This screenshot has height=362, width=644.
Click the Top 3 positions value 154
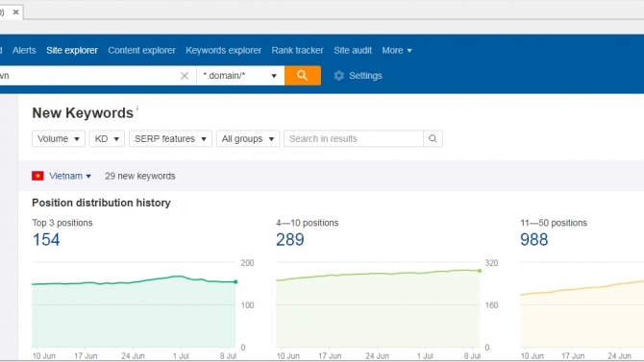click(46, 240)
